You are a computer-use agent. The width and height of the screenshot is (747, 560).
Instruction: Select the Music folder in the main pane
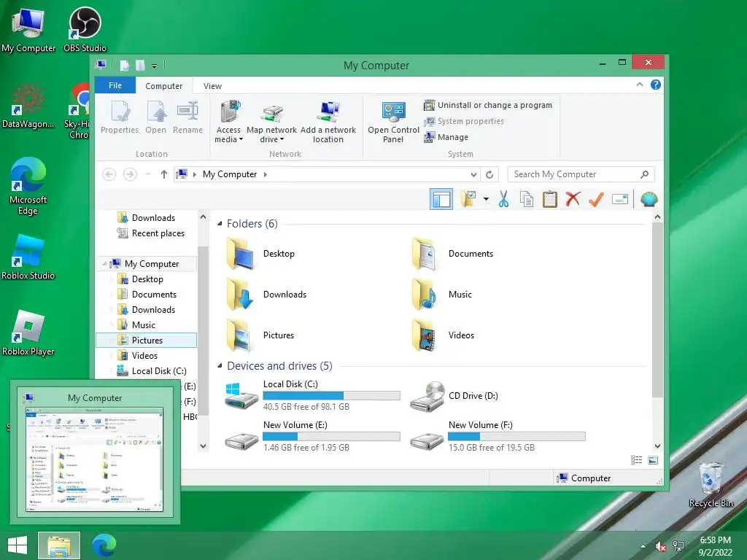tap(441, 295)
